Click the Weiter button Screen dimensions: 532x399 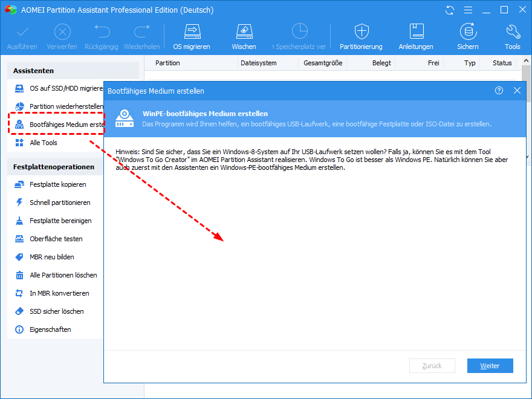pos(490,366)
